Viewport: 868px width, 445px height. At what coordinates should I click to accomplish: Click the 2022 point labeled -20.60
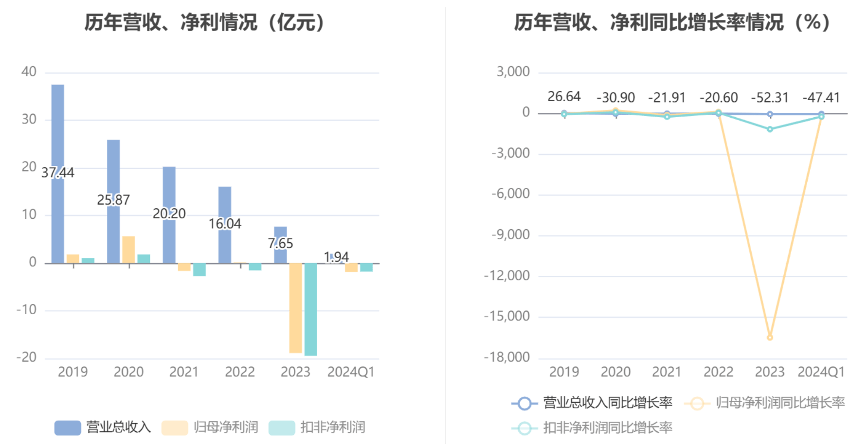click(718, 113)
